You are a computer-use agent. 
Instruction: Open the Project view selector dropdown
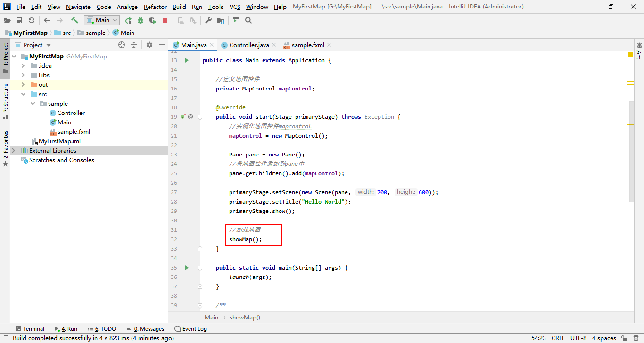point(33,45)
